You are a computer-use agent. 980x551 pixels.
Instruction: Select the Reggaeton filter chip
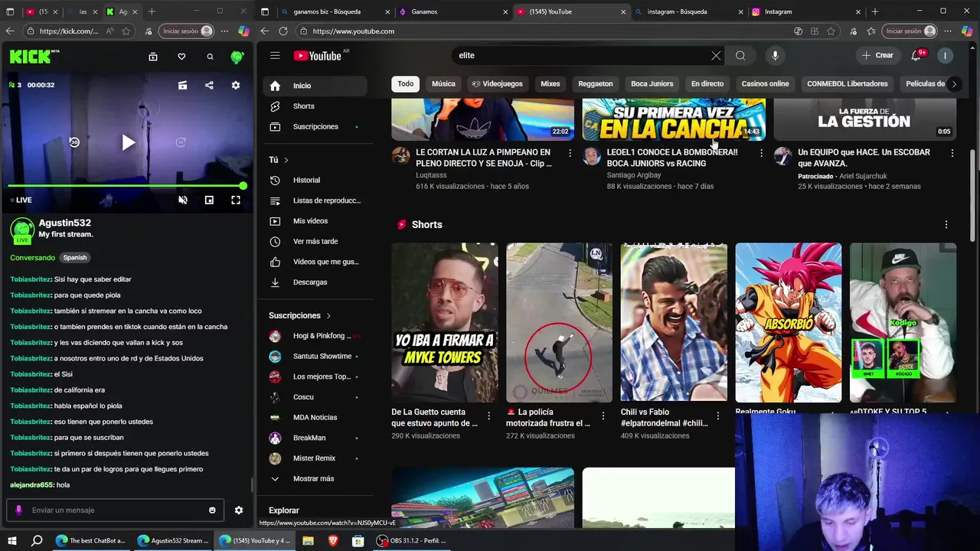pos(596,83)
